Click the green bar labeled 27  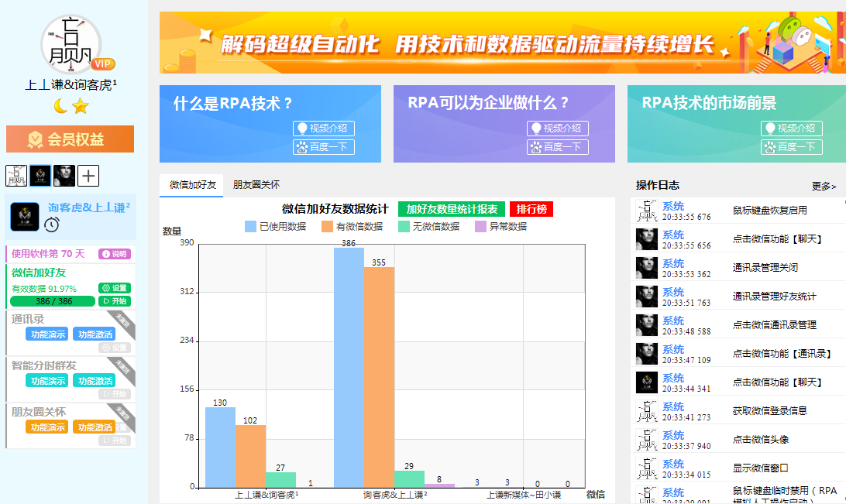pyautogui.click(x=280, y=480)
